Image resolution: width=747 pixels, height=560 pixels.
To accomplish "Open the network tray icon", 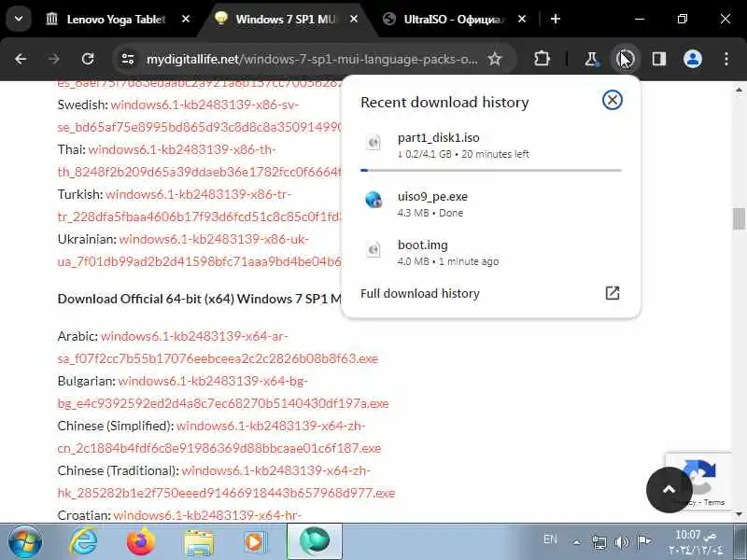I will coord(599,542).
